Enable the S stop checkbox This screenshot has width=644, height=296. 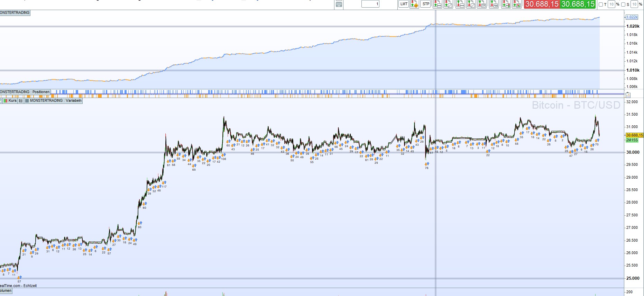pos(623,5)
